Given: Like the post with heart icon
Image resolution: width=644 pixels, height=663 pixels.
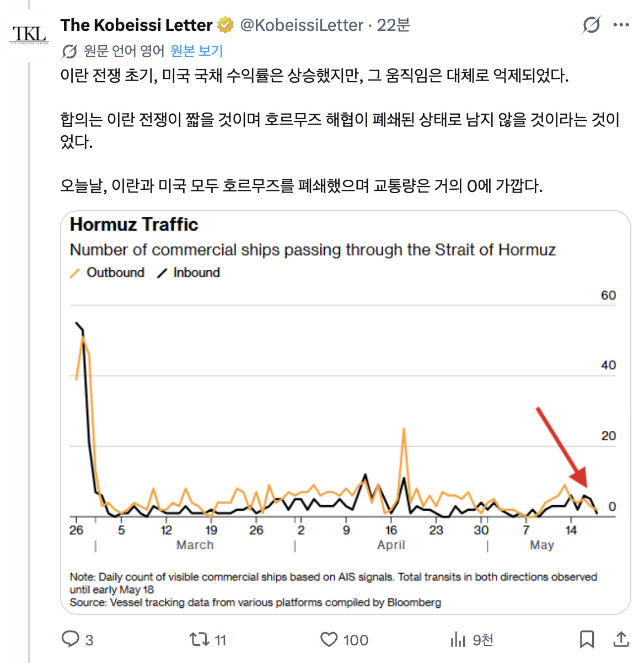Looking at the screenshot, I should click(x=329, y=639).
